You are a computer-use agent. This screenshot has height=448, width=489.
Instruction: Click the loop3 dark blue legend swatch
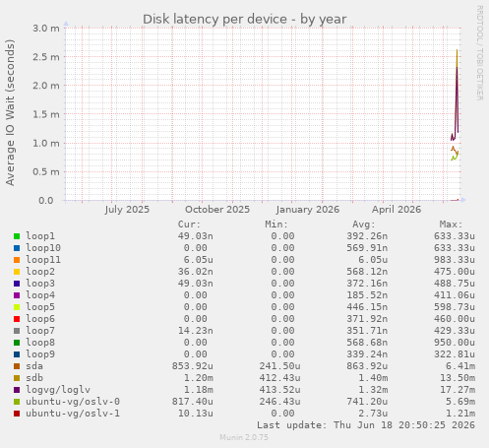pos(17,284)
